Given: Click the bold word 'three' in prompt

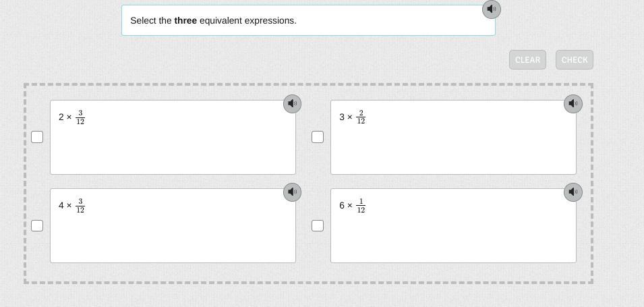Looking at the screenshot, I should click(185, 21).
